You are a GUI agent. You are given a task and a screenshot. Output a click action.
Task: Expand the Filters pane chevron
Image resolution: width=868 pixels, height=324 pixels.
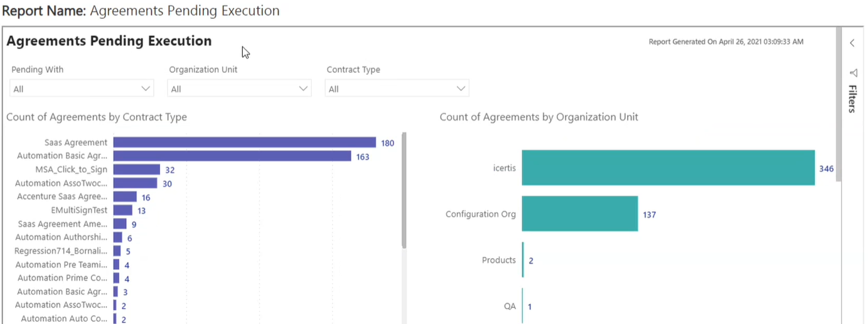(x=852, y=43)
